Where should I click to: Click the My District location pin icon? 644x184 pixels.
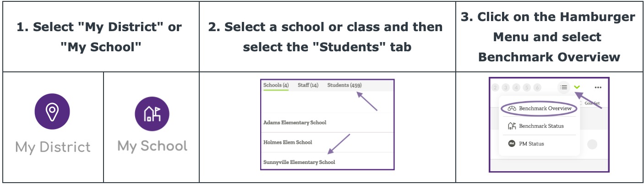(x=52, y=111)
